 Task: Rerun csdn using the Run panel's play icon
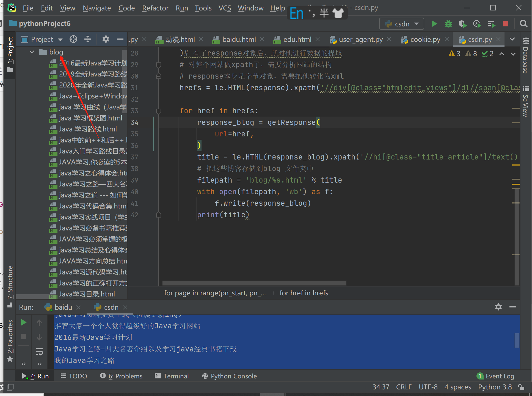pyautogui.click(x=24, y=322)
